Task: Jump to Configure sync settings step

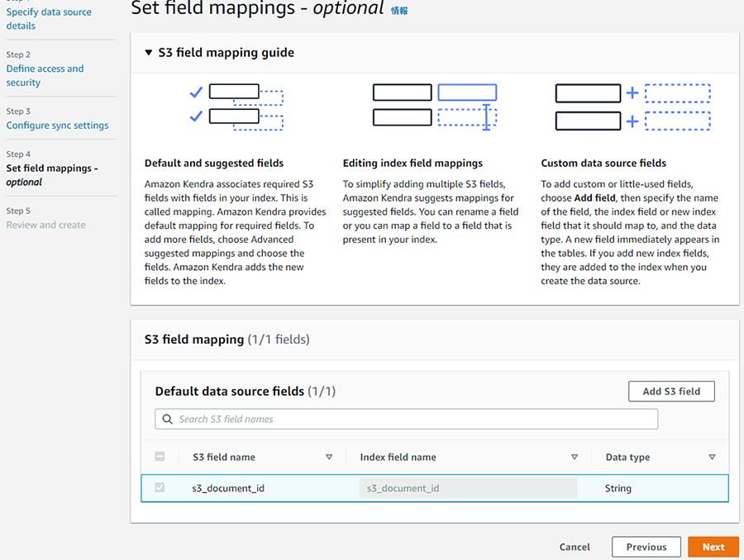Action: tap(57, 126)
